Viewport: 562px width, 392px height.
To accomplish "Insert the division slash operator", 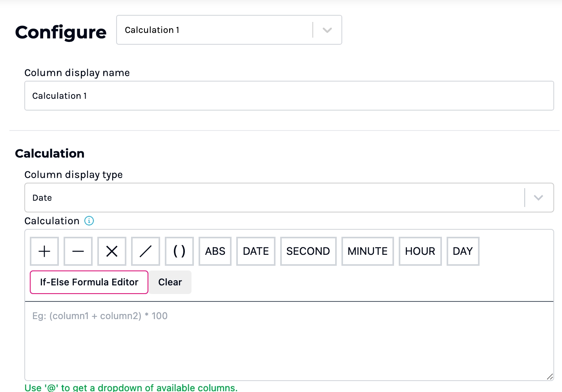I will [x=146, y=251].
